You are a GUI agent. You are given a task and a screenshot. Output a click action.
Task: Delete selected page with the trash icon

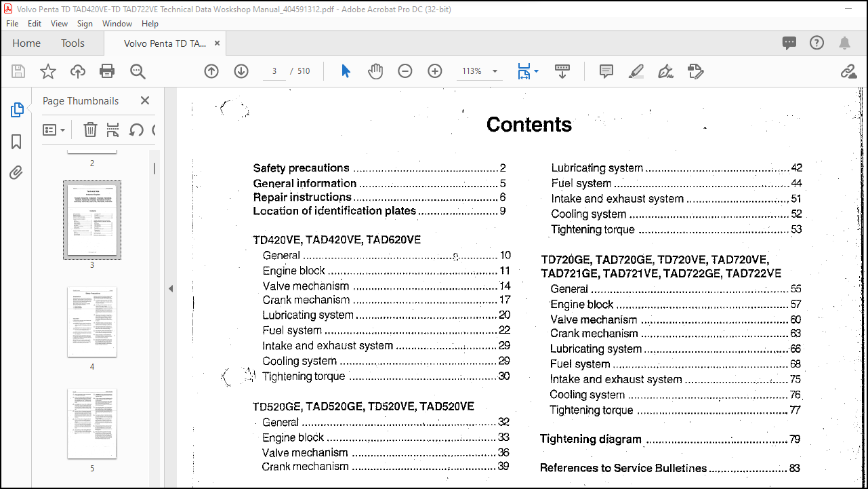pyautogui.click(x=90, y=130)
